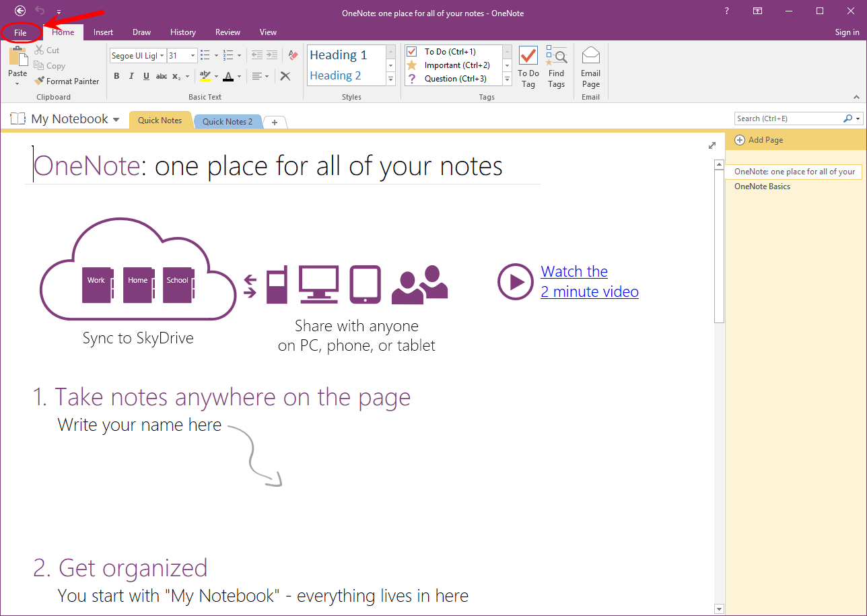Viewport: 867px width, 616px height.
Task: Click the Cut scissors command
Action: 47,50
